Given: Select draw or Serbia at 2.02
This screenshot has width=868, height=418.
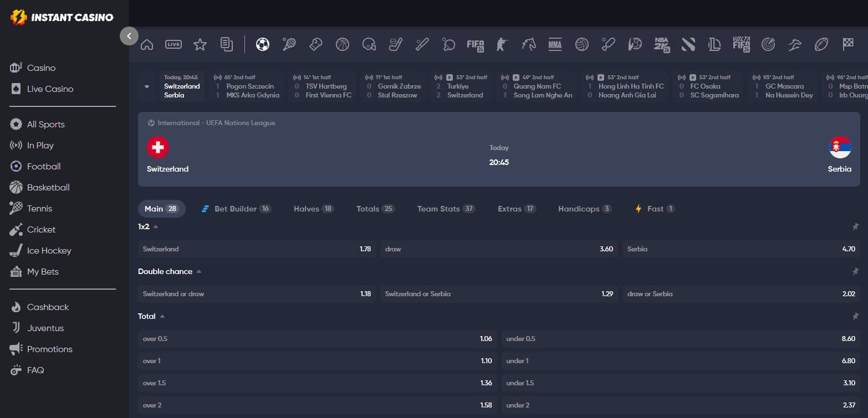Looking at the screenshot, I should [x=741, y=294].
